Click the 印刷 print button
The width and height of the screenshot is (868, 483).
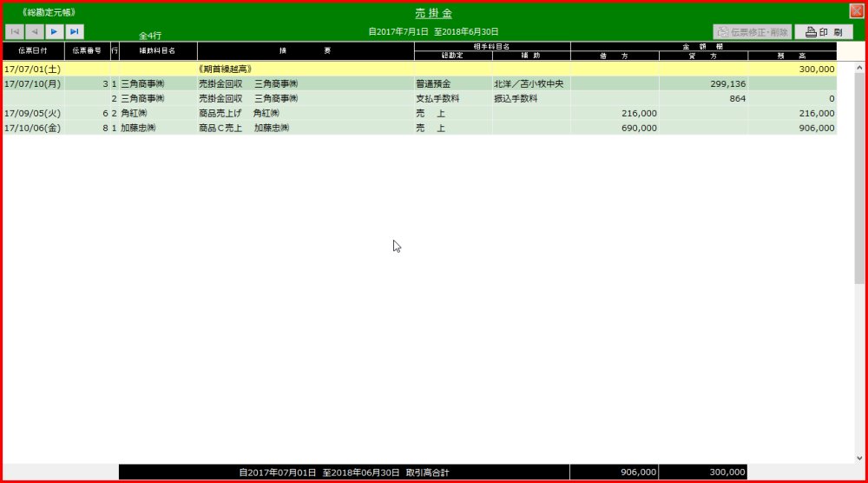coord(823,32)
